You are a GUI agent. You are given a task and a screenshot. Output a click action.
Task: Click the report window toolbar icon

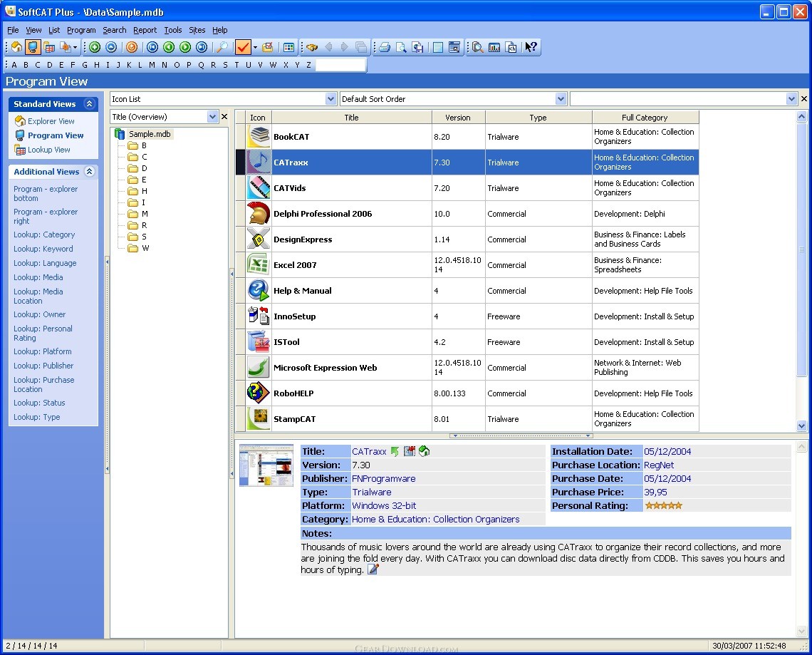click(x=454, y=47)
